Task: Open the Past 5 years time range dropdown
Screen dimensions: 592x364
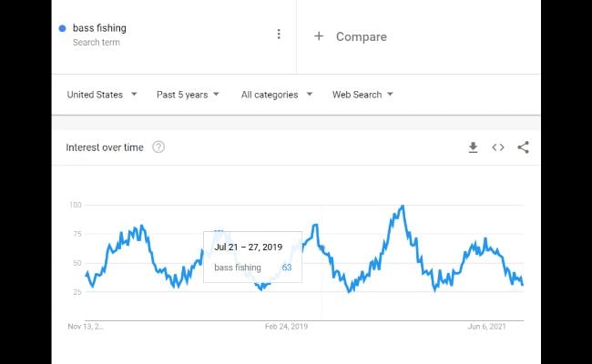Action: click(x=188, y=95)
